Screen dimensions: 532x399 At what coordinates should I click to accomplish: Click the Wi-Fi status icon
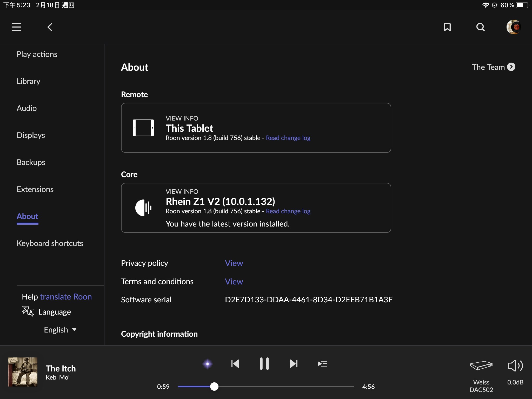click(x=485, y=5)
